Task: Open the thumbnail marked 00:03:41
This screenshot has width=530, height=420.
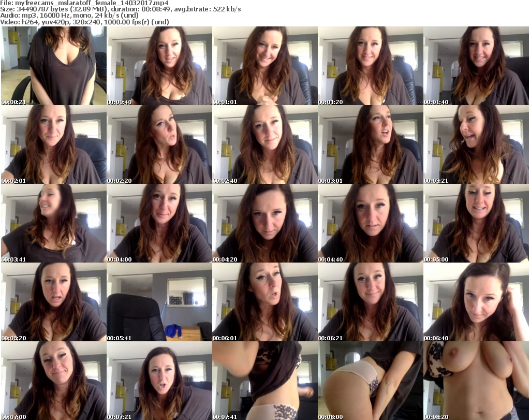Action: (x=54, y=224)
